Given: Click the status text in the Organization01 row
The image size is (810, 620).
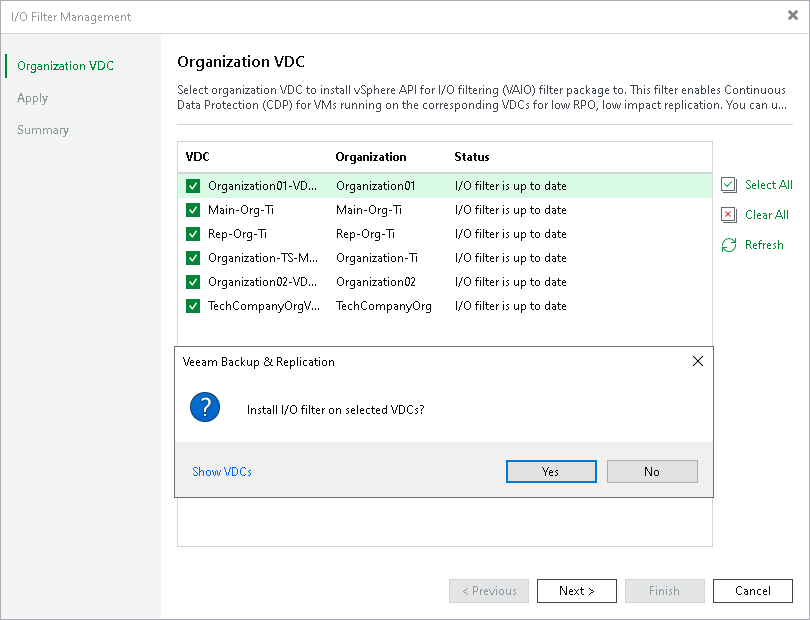Looking at the screenshot, I should click(510, 186).
